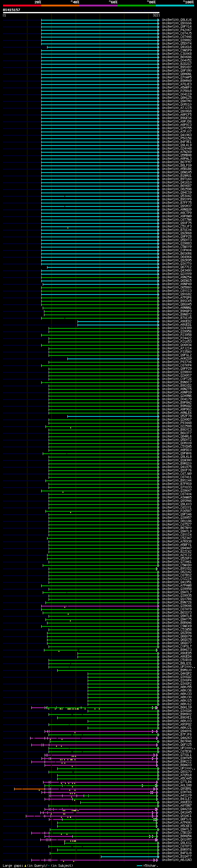Select hit label UniRef100_Q9FGL2
This screenshot has width=197, height=868.
pyautogui.click(x=177, y=355)
